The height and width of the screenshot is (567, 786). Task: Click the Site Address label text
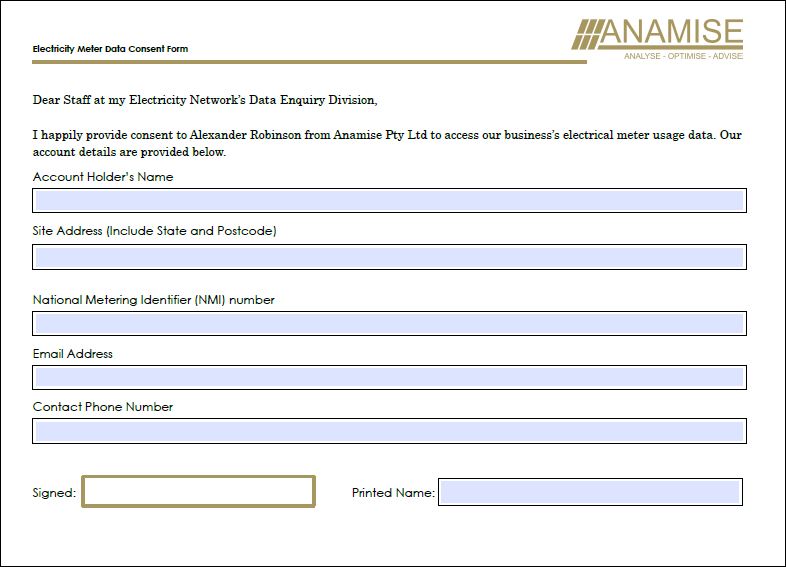tap(154, 231)
